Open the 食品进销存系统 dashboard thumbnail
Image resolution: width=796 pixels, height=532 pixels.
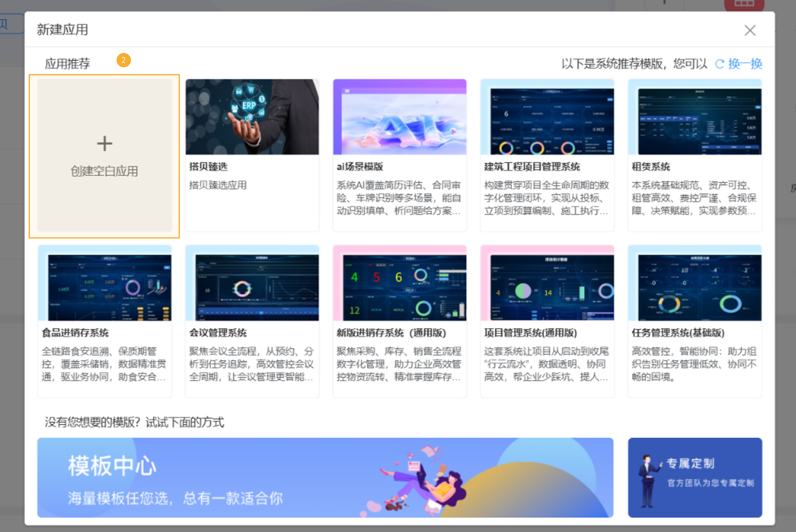[105, 283]
